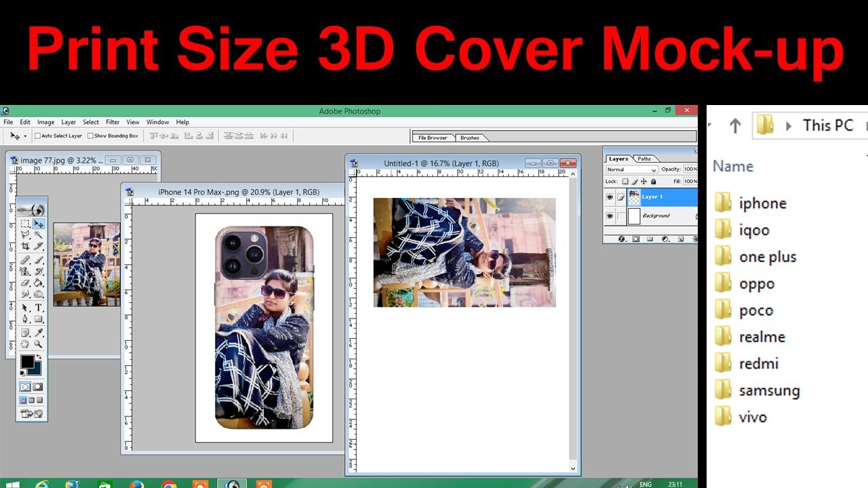Open the Normal blend mode dropdown
The width and height of the screenshot is (868, 488).
[x=632, y=169]
